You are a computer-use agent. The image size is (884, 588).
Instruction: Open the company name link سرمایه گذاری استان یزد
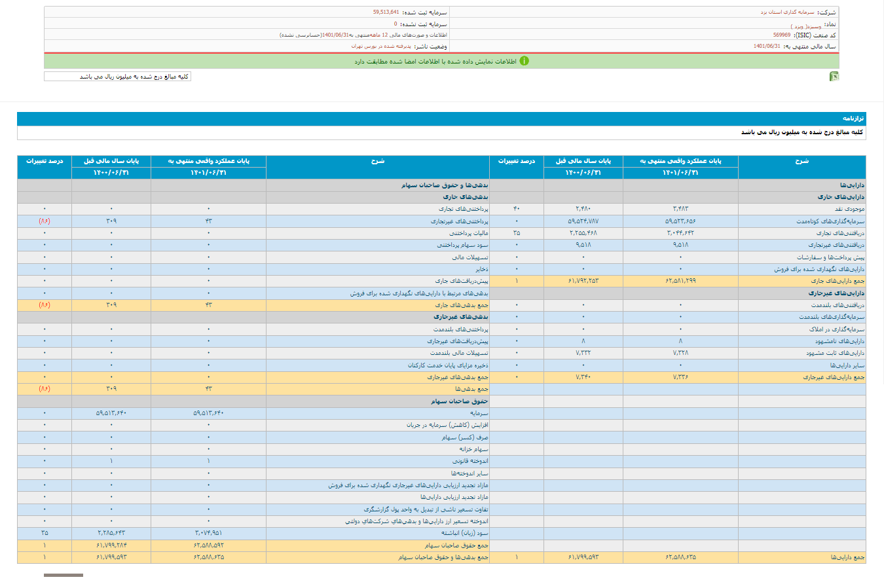point(787,12)
